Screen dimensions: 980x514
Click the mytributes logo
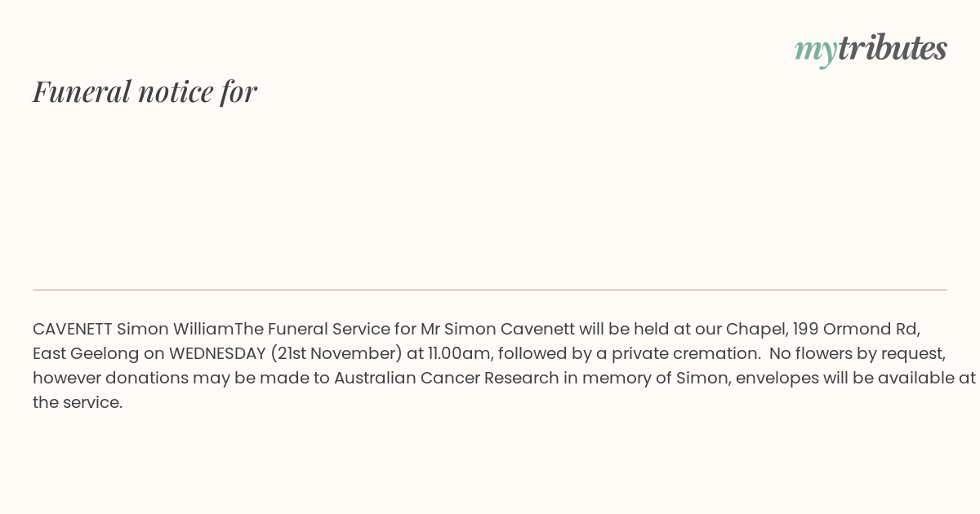(x=871, y=48)
